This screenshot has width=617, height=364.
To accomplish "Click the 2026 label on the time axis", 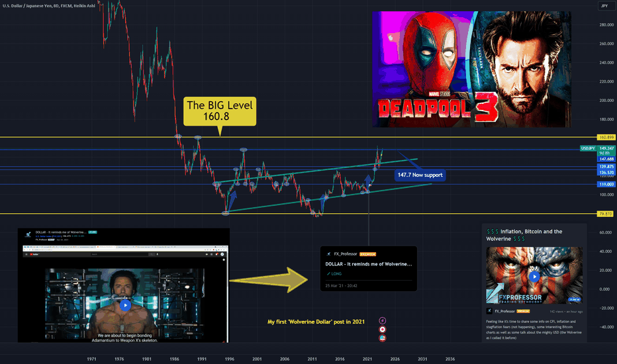I will [x=395, y=359].
